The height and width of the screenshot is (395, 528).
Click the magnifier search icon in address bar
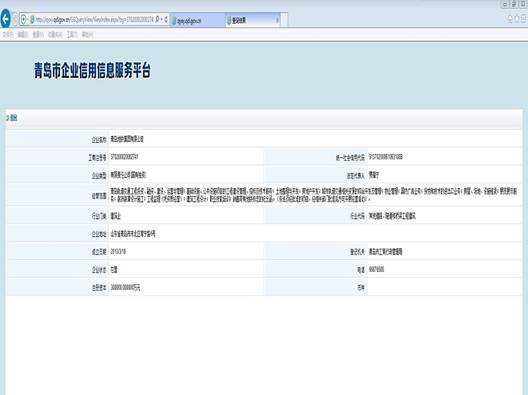157,19
